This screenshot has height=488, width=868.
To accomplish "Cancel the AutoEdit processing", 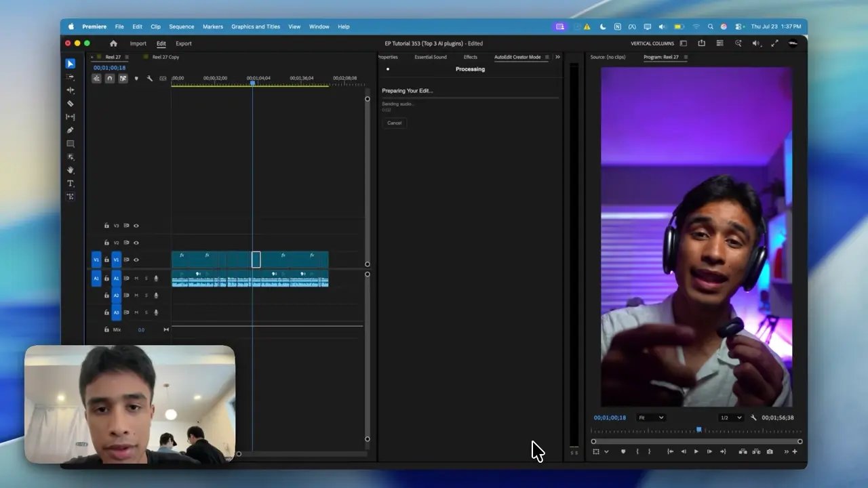I will click(394, 123).
